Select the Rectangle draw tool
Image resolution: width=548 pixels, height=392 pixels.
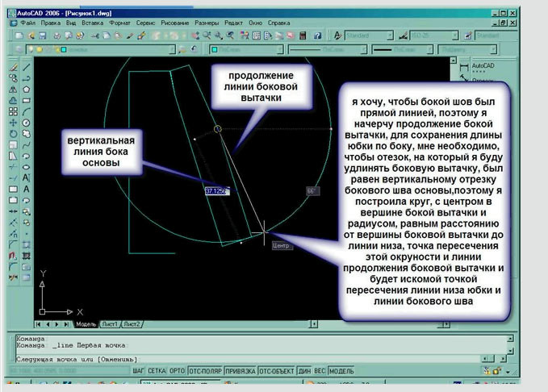pyautogui.click(x=27, y=100)
